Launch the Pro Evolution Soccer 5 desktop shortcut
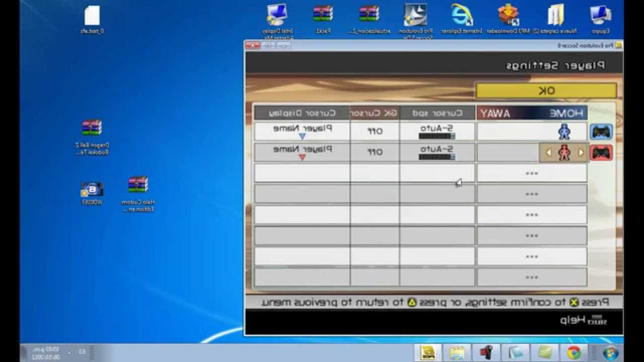644x362 pixels. (416, 21)
